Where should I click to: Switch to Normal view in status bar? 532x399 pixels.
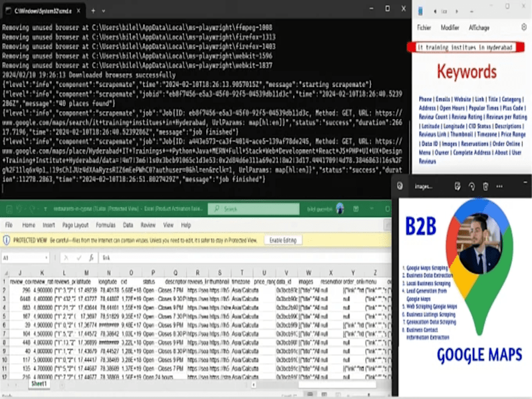(x=310, y=394)
